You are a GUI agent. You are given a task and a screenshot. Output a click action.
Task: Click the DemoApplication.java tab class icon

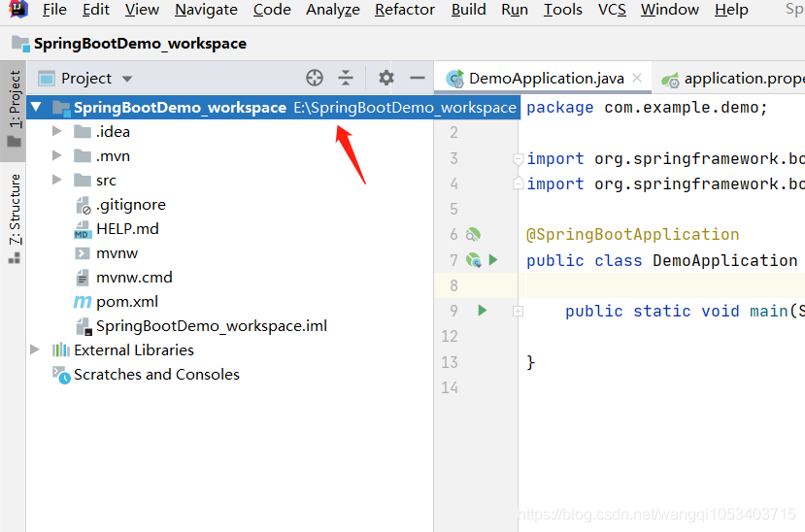(454, 79)
